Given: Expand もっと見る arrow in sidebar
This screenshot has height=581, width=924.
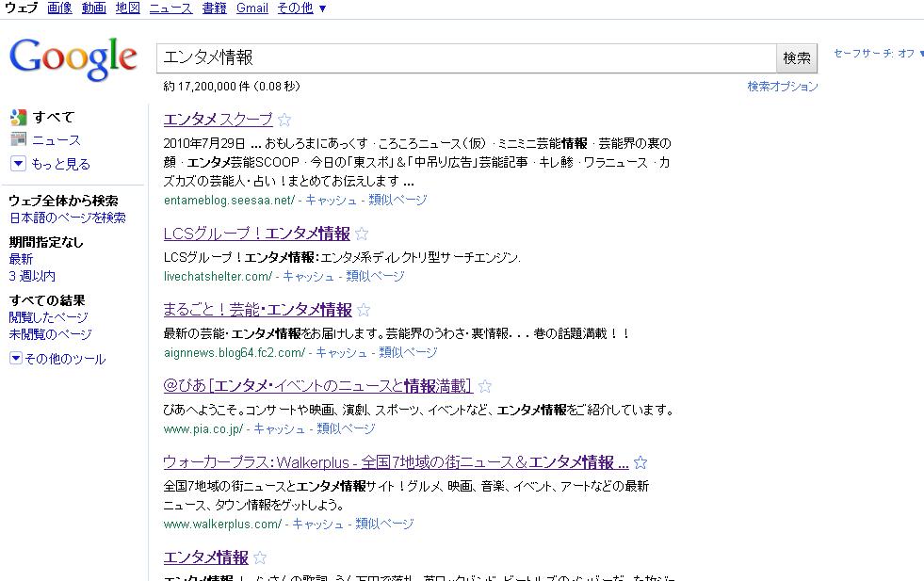Looking at the screenshot, I should pyautogui.click(x=18, y=164).
